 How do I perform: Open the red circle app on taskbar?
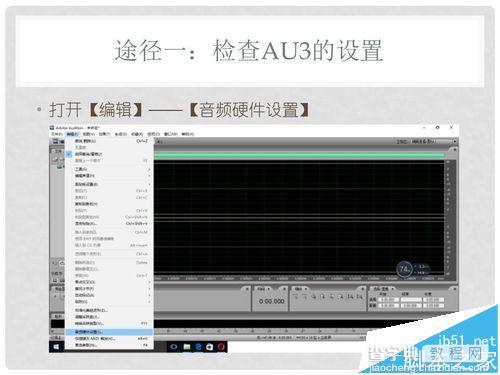click(221, 347)
